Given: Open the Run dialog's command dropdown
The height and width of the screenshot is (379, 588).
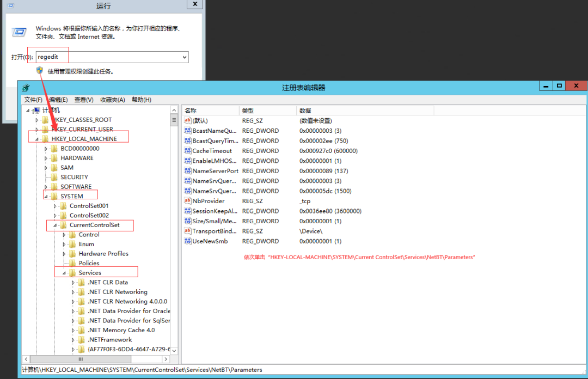Looking at the screenshot, I should [184, 57].
